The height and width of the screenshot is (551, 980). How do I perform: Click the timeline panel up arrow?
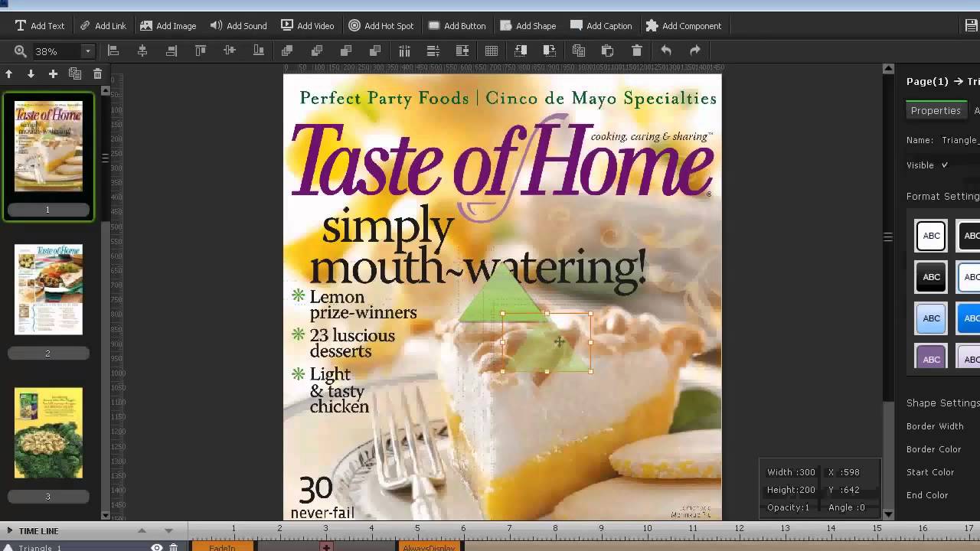pos(142,530)
